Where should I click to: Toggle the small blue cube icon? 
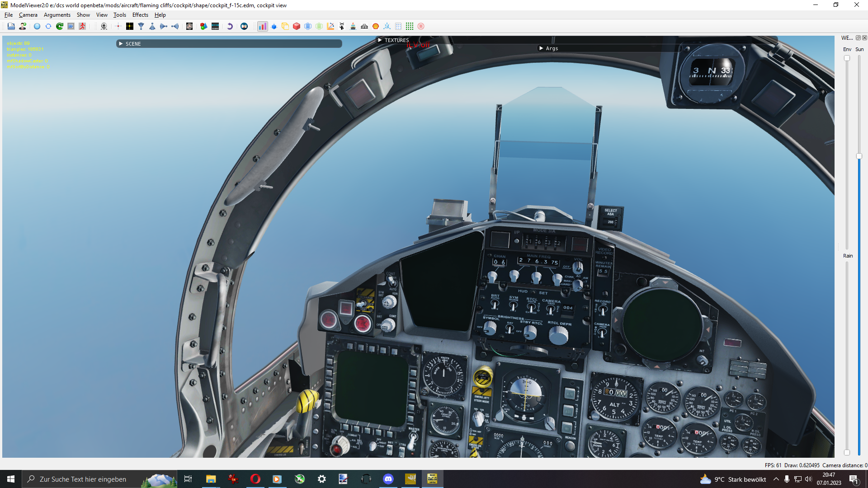pos(274,26)
